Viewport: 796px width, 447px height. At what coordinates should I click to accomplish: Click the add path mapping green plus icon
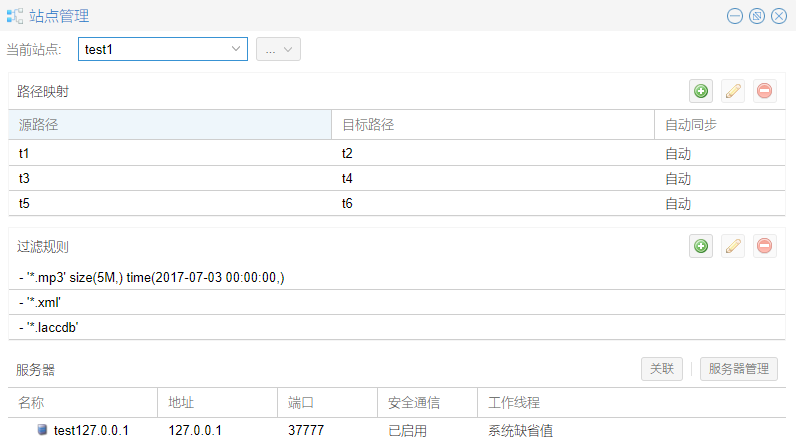click(701, 91)
